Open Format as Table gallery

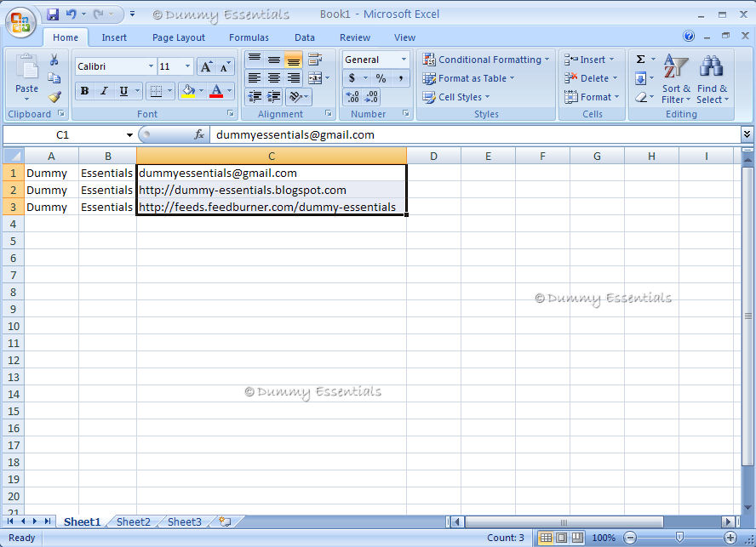pyautogui.click(x=468, y=78)
